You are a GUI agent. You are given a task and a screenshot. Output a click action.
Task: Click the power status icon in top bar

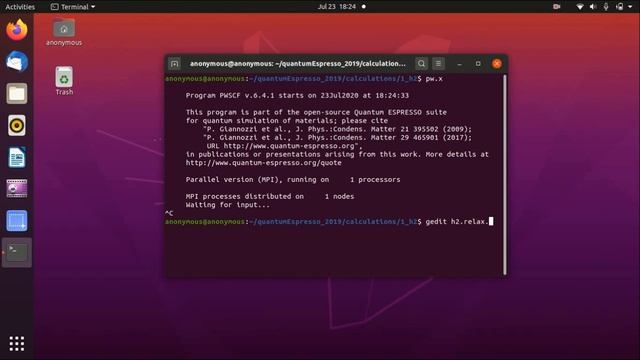[x=620, y=7]
